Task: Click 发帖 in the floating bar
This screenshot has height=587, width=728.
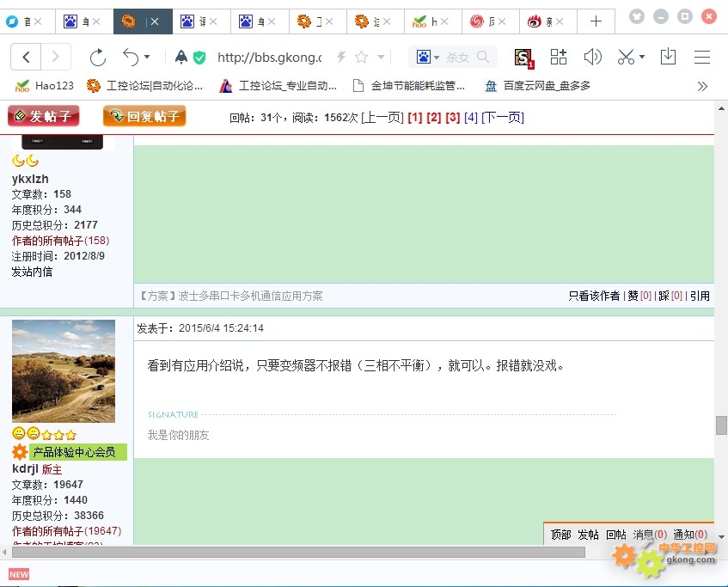Action: [x=588, y=535]
